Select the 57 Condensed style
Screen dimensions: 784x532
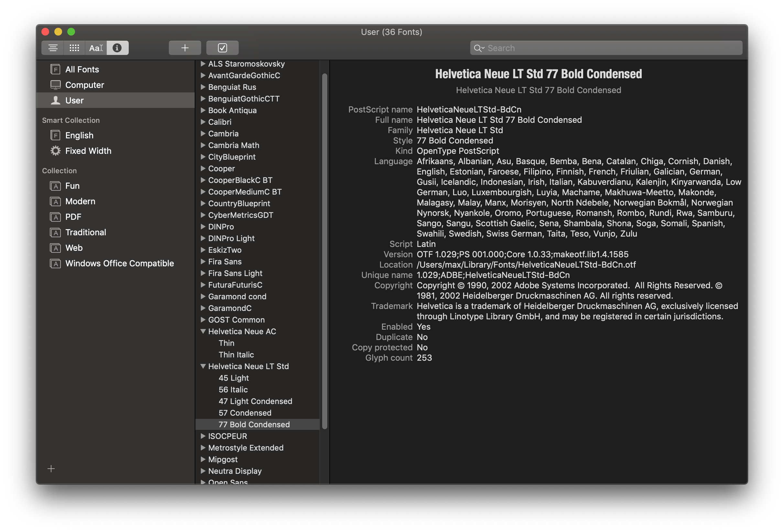(x=245, y=413)
